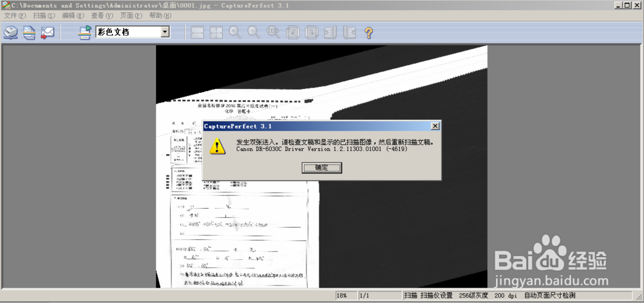Click the fit page view icon
Image resolution: width=644 pixels, height=303 pixels.
pos(216,32)
